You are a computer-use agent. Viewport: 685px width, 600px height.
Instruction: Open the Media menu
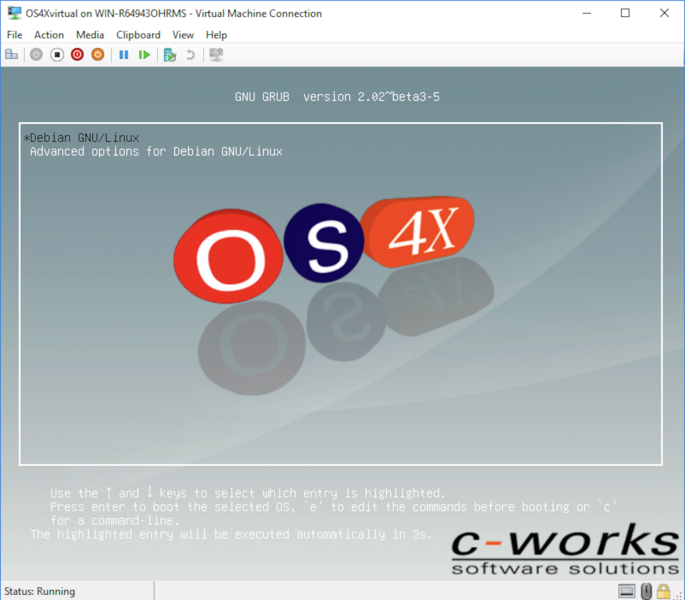click(x=90, y=35)
